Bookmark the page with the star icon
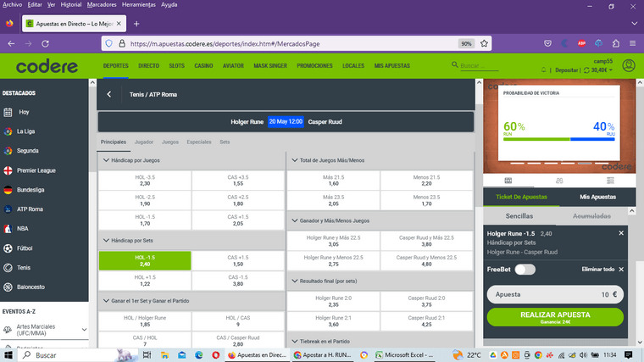Screen dimensions: 644x362 pos(484,43)
